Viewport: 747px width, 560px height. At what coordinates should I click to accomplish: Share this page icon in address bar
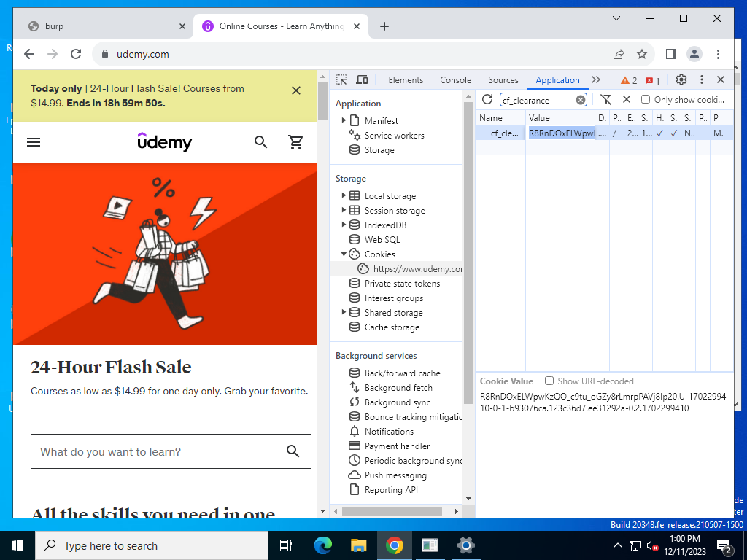(619, 54)
